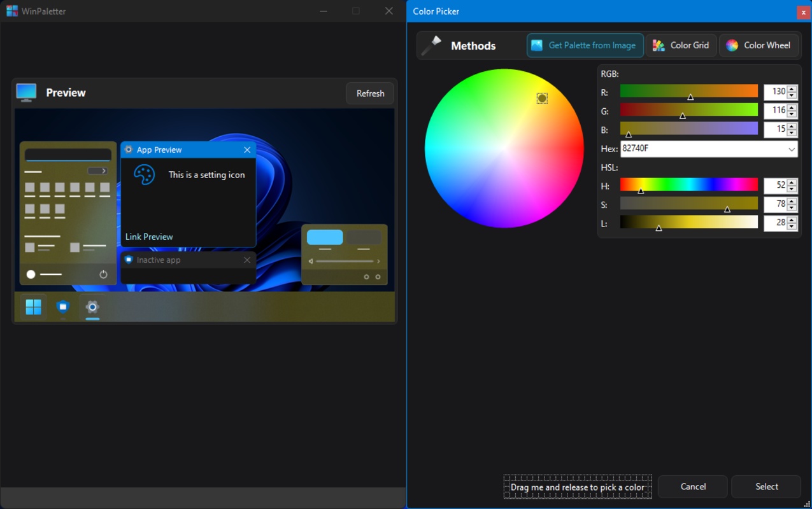The width and height of the screenshot is (812, 509).
Task: Click Drag me and release color picker box
Action: 578,487
